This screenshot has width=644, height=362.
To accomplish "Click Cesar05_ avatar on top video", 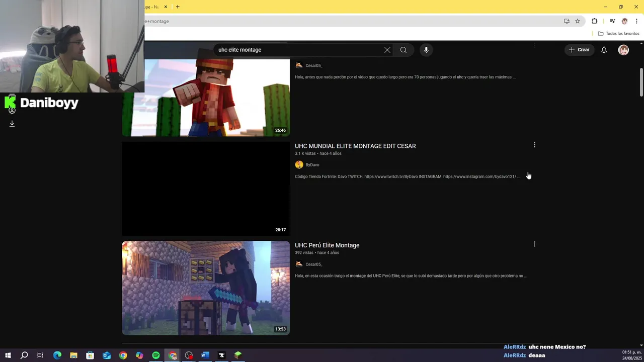I will (x=299, y=65).
